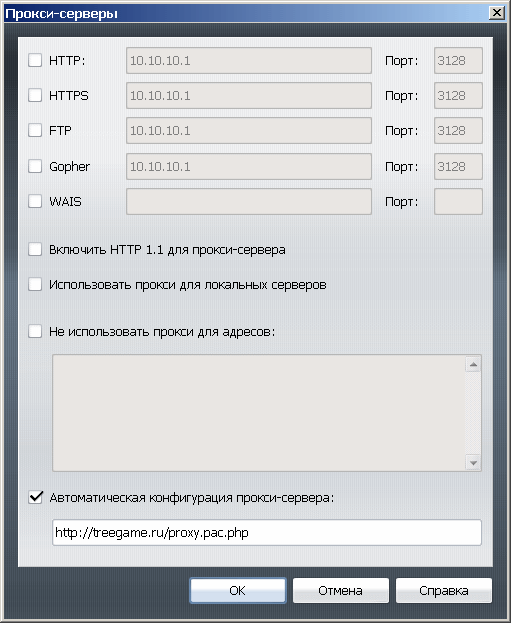This screenshot has width=511, height=623.
Task: Click the proxy exceptions text area
Action: [x=259, y=413]
